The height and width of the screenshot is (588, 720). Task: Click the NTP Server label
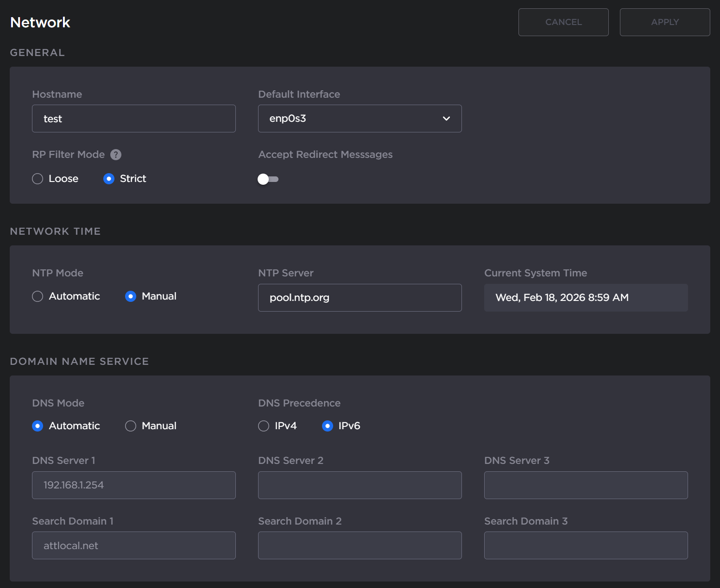pos(286,273)
